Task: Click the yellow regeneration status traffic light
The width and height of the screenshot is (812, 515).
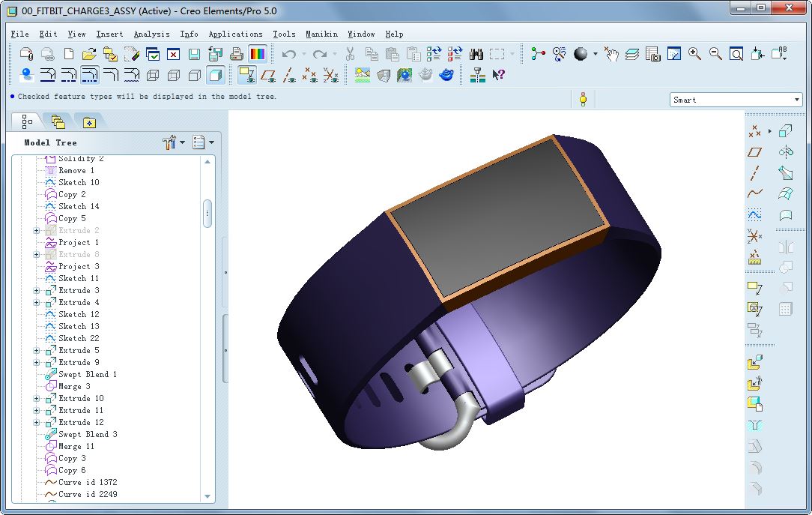Action: 583,100
